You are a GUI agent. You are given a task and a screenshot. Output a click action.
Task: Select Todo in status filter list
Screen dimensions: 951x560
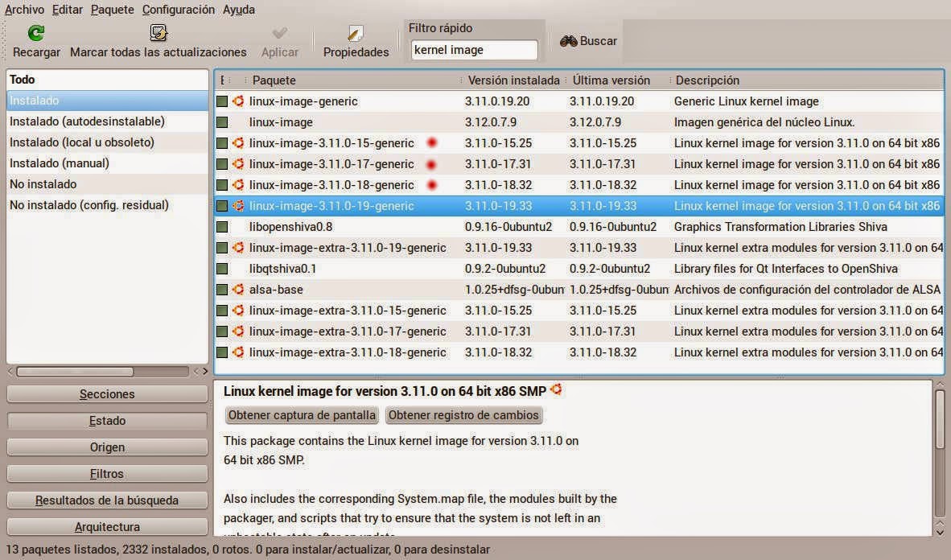107,80
